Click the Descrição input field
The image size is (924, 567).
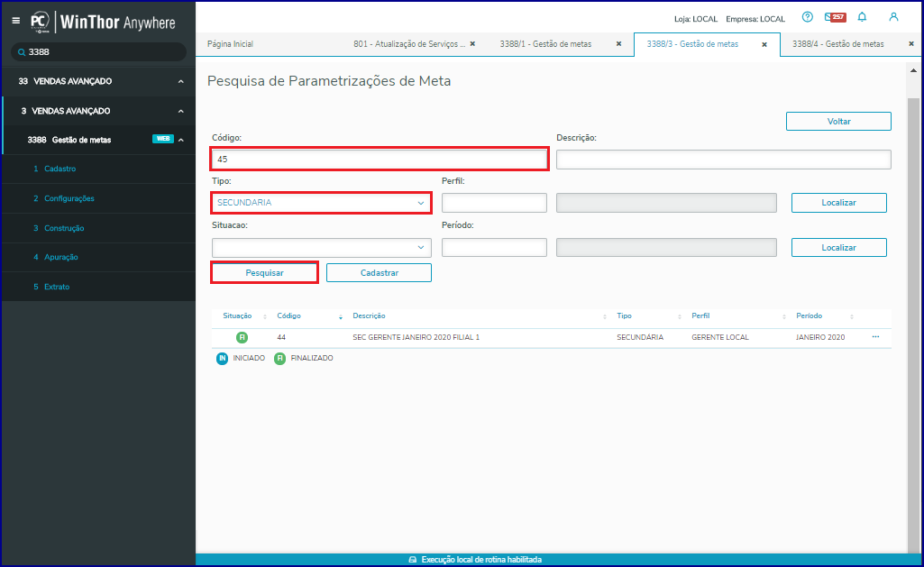coord(724,160)
